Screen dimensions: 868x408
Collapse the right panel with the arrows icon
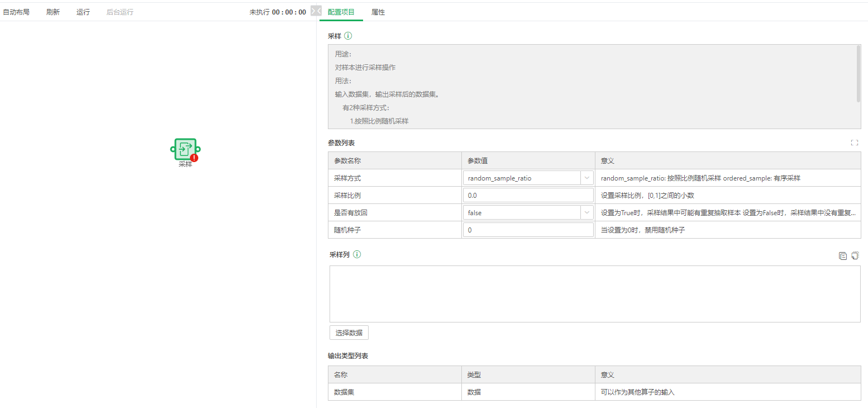pos(316,11)
